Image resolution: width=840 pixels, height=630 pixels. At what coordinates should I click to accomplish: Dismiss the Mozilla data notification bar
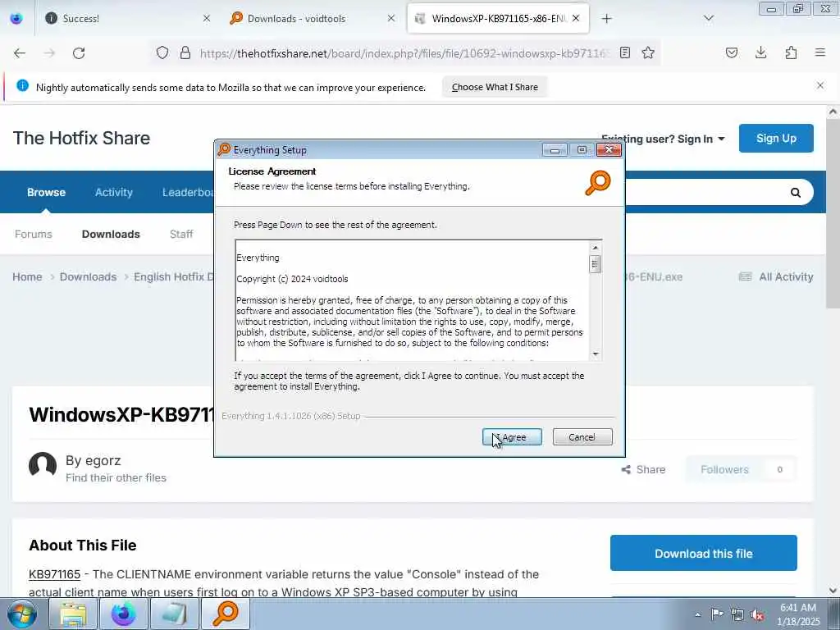click(x=820, y=85)
